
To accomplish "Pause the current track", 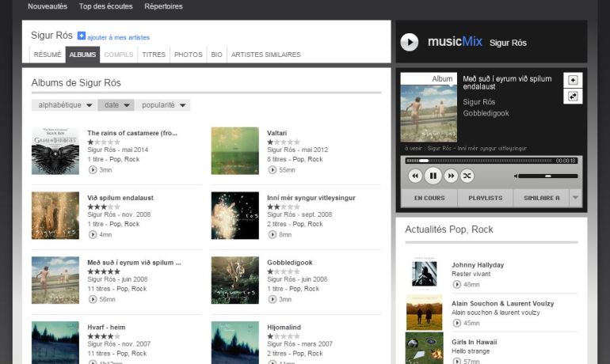I will (x=433, y=176).
